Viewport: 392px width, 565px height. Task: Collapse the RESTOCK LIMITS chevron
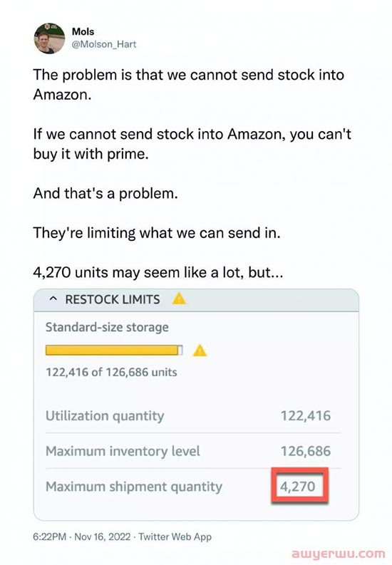pyautogui.click(x=53, y=299)
